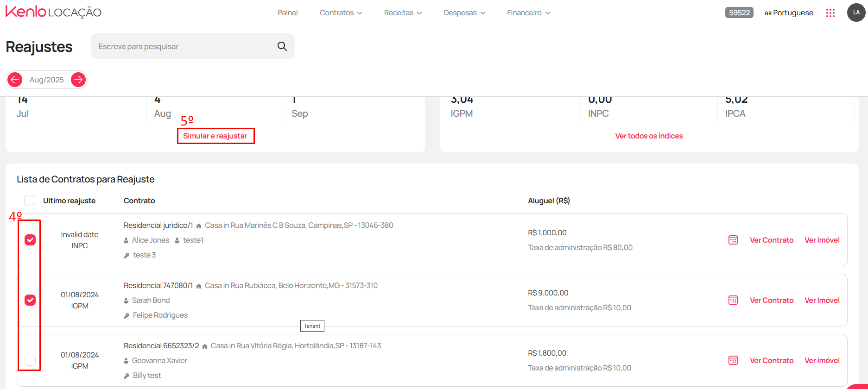Click the 59522 account badge
Screen dimensions: 868x389
click(739, 13)
